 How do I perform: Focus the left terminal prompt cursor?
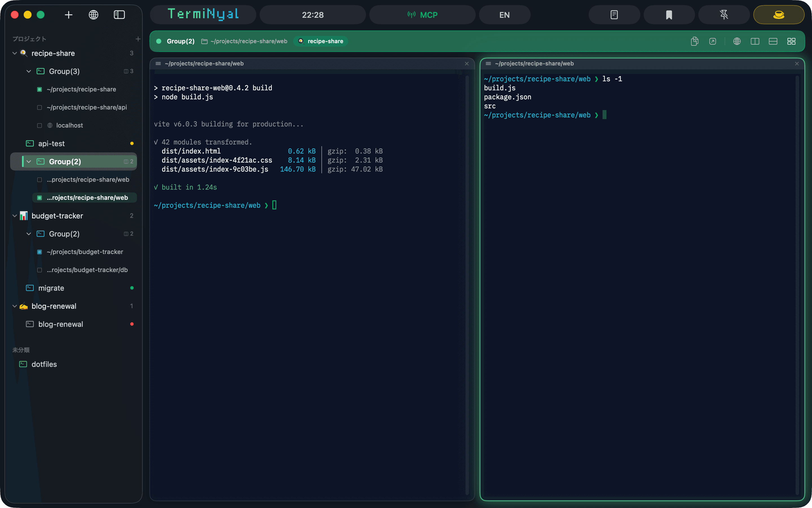(x=274, y=205)
